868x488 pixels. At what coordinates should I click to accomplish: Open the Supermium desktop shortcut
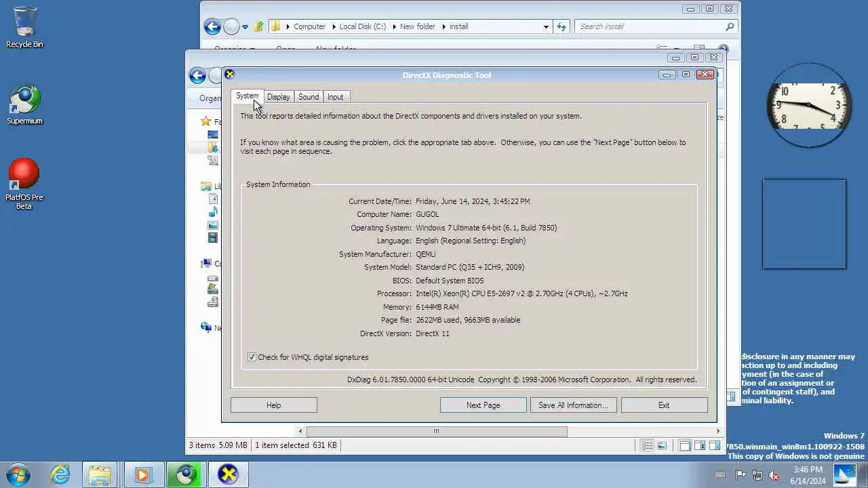pos(24,105)
